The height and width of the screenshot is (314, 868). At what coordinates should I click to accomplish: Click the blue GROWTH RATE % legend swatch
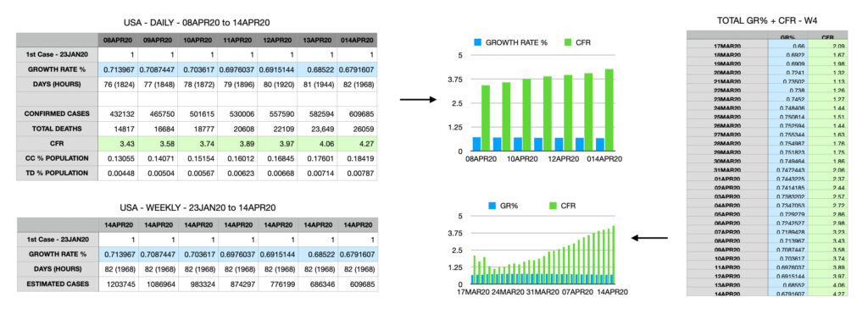click(477, 42)
